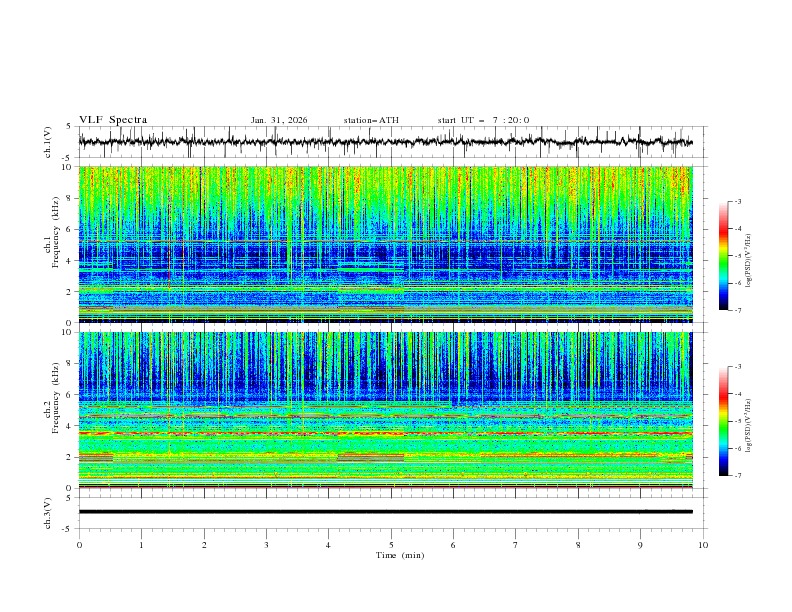The width and height of the screenshot is (792, 612).
Task: Click the "ch.3(V)" axis label
Action: pyautogui.click(x=48, y=513)
